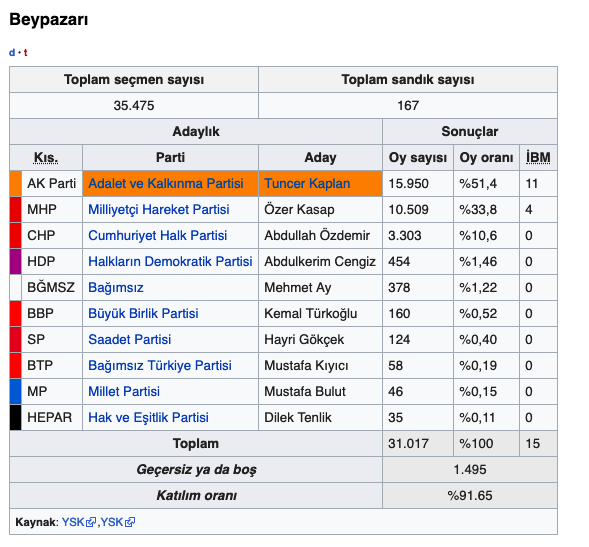Click the %33,8 vote share

click(478, 209)
